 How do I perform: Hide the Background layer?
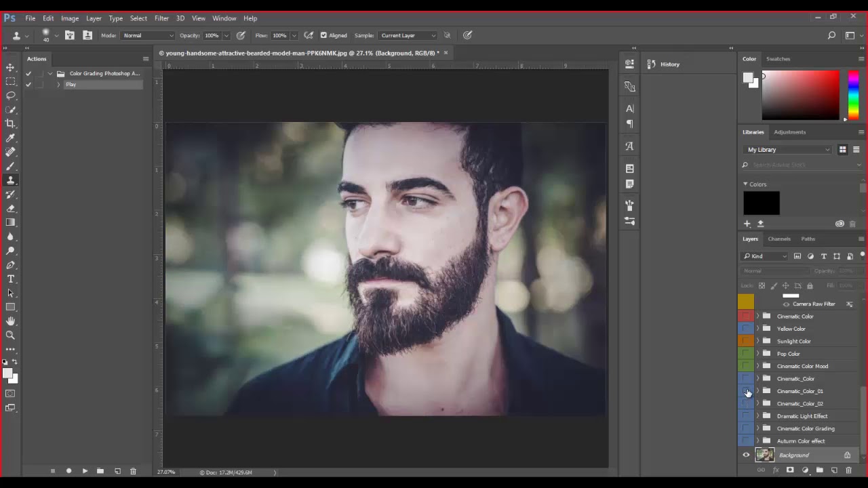pyautogui.click(x=746, y=455)
